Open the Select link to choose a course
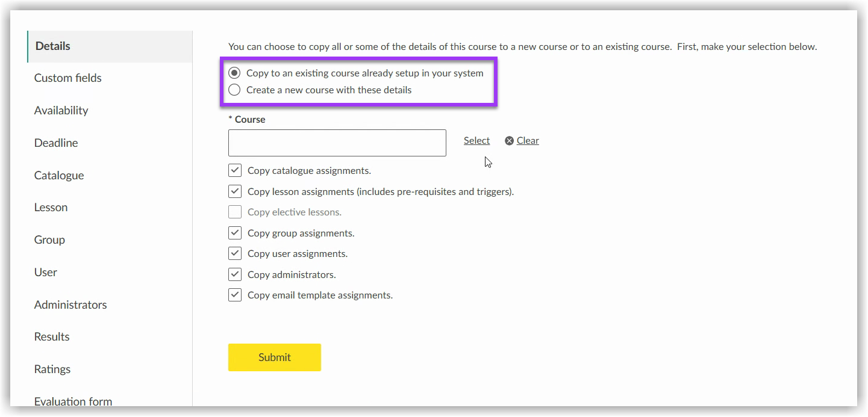 (476, 140)
